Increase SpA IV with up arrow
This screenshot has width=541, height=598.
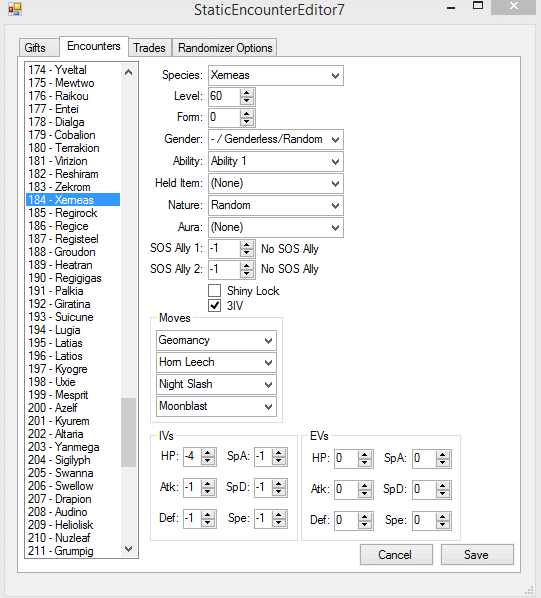[279, 453]
